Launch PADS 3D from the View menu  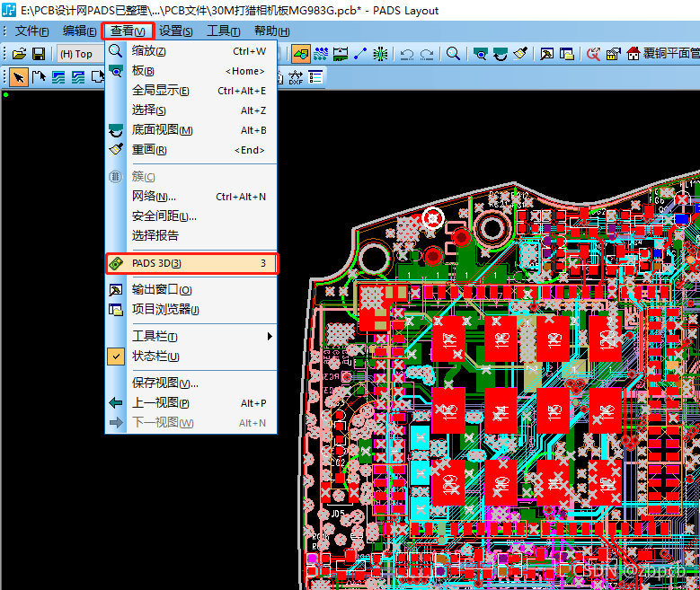192,263
